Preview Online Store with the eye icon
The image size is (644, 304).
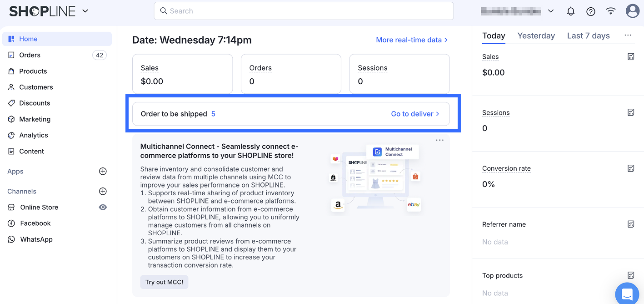pos(103,208)
